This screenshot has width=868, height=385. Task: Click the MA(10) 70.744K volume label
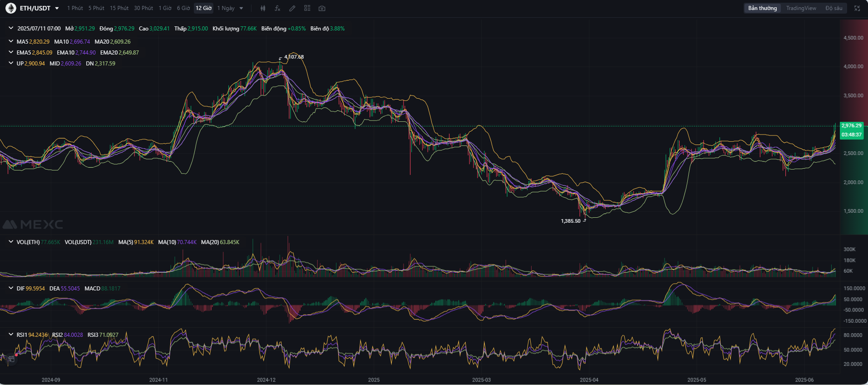pyautogui.click(x=177, y=242)
